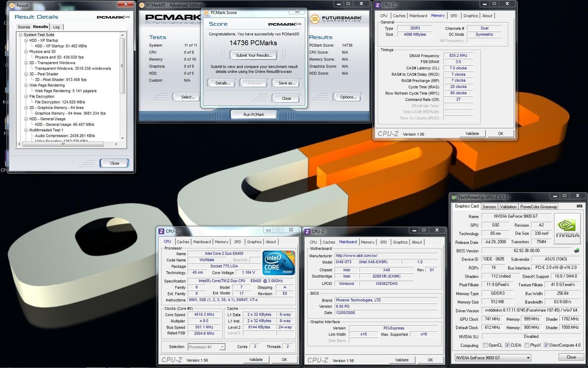Click Close in the GPU-Z window

pyautogui.click(x=571, y=357)
